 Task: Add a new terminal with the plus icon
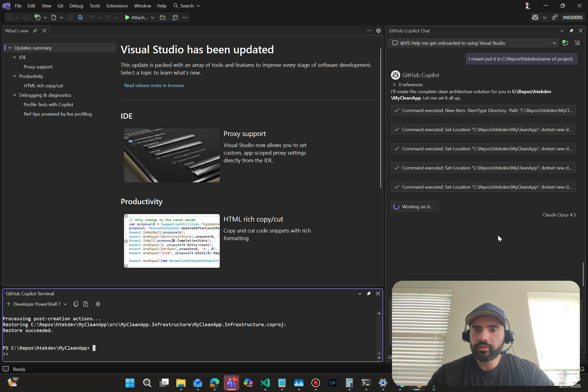[x=8, y=304]
